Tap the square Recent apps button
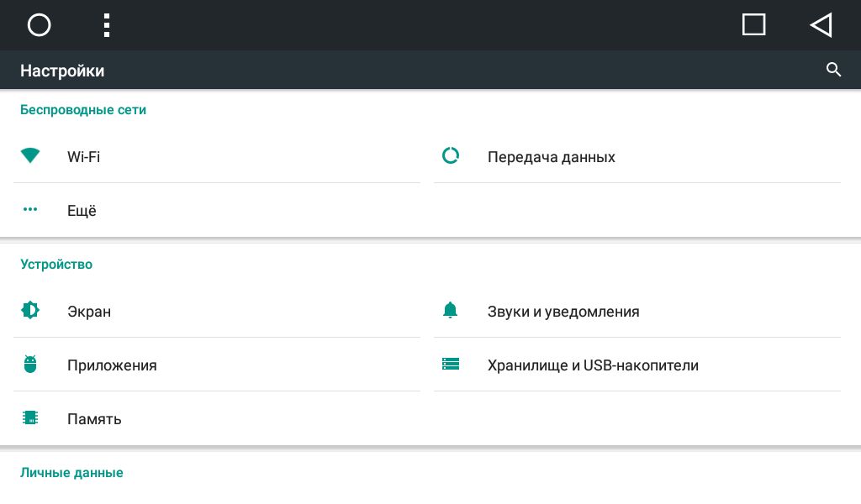This screenshot has width=861, height=504. [753, 24]
